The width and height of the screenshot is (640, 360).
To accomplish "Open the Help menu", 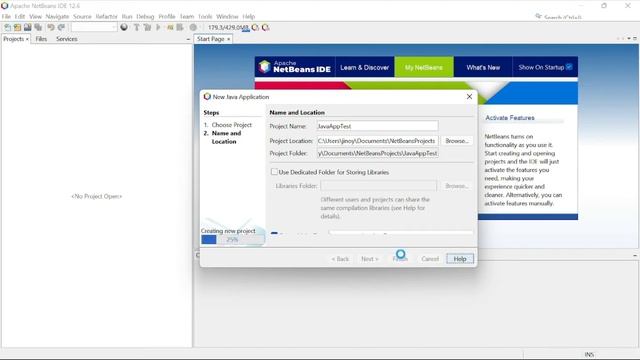I will click(249, 16).
